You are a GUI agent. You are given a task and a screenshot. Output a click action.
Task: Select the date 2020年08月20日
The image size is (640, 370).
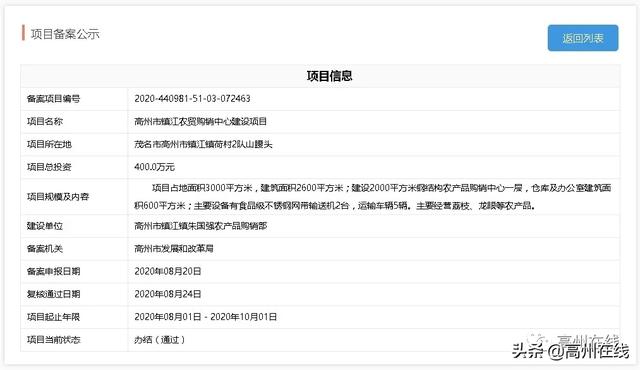point(168,272)
